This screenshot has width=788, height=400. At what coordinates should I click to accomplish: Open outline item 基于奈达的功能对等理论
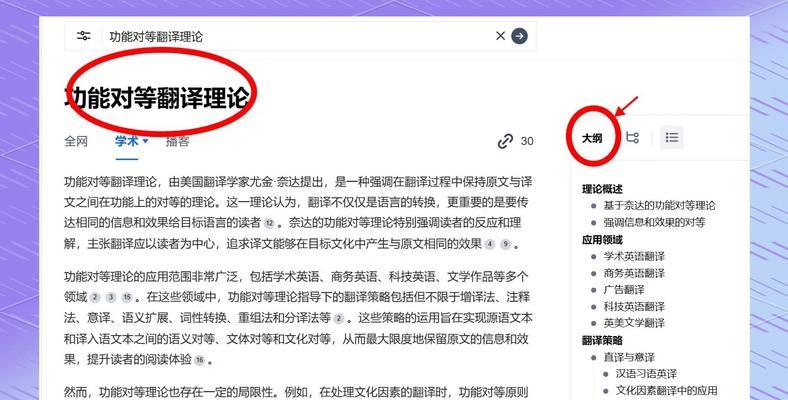pos(659,206)
